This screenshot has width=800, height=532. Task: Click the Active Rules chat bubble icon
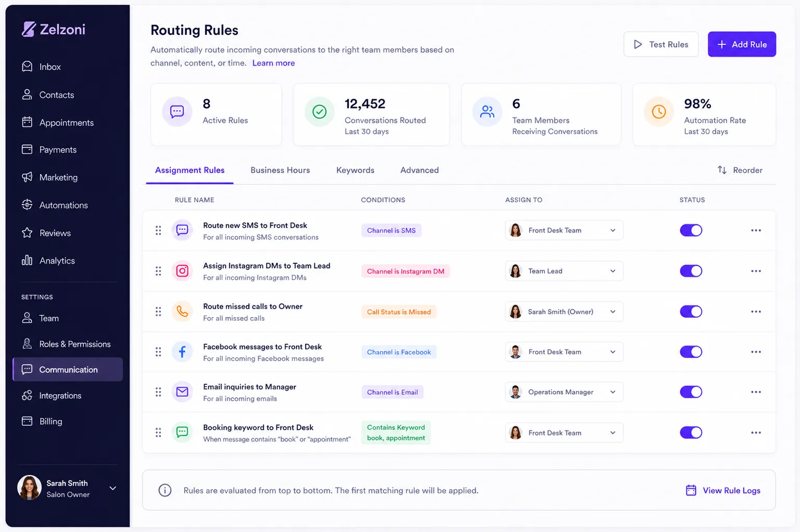click(177, 111)
